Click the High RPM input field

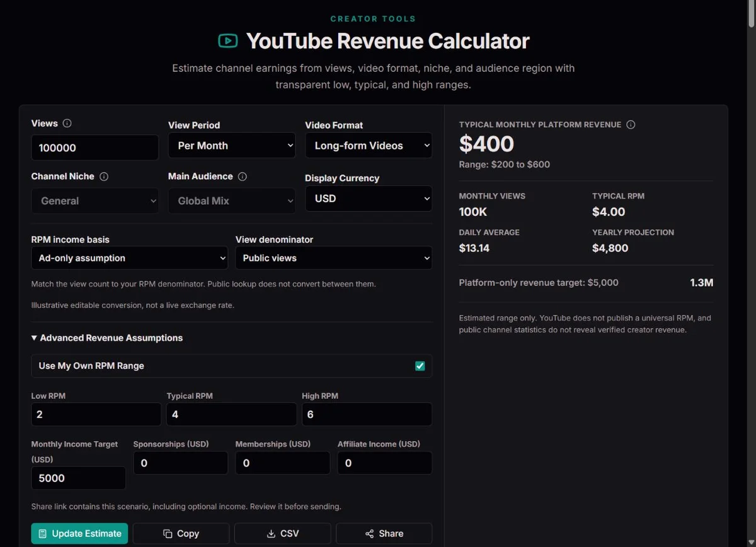tap(367, 415)
